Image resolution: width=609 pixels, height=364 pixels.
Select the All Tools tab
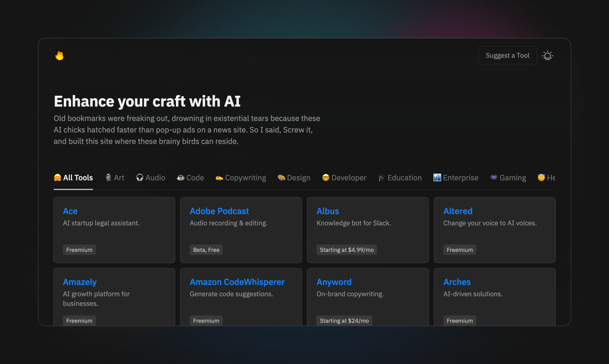coord(73,178)
